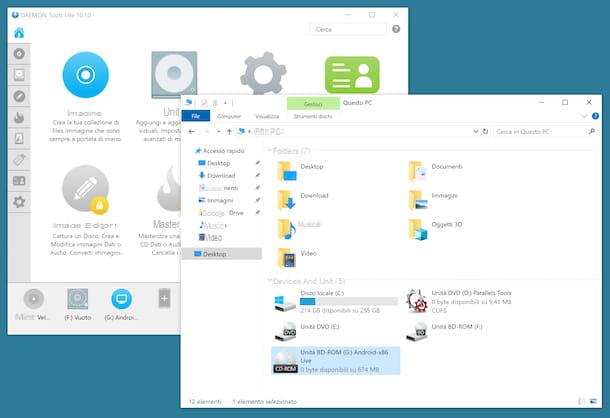Add a new virtual drive with plus button
The height and width of the screenshot is (418, 610).
pyautogui.click(x=164, y=299)
